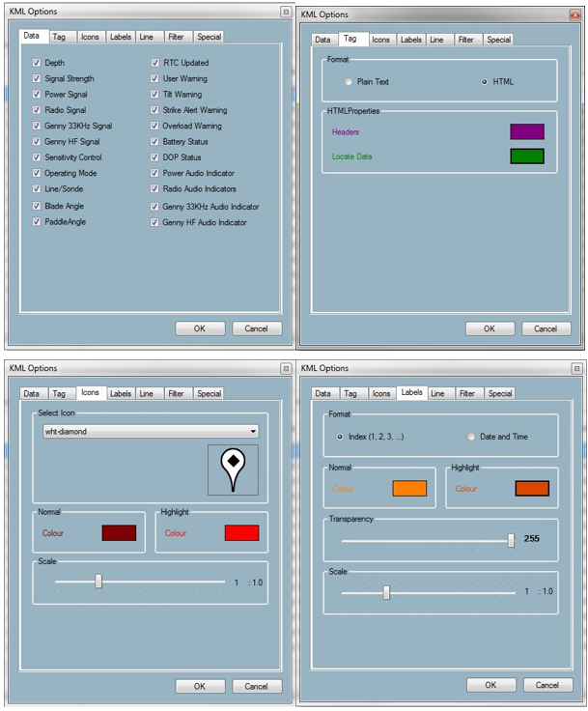Close the Tag tab KML Options window
The width and height of the screenshot is (588, 711).
click(574, 14)
